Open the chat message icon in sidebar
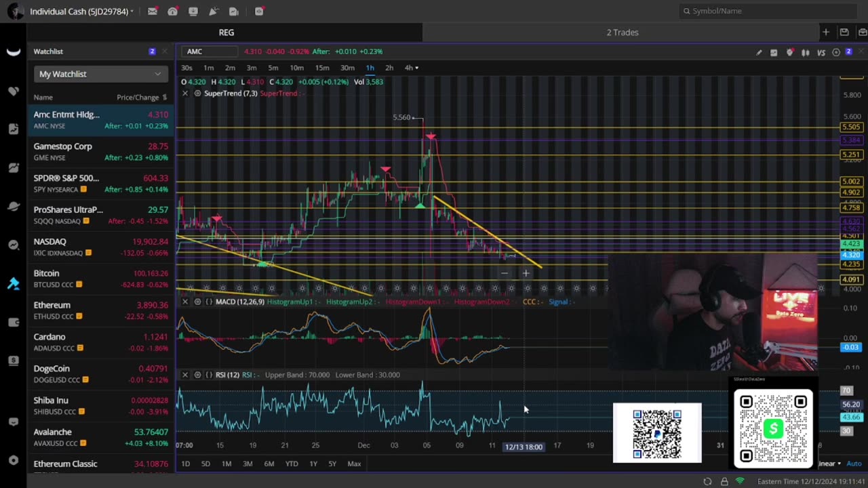The image size is (868, 488). click(14, 422)
